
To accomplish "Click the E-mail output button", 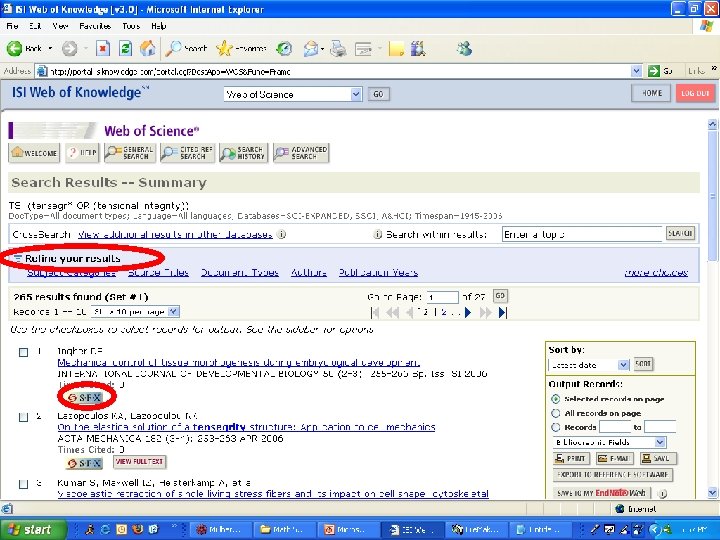I will pos(614,458).
